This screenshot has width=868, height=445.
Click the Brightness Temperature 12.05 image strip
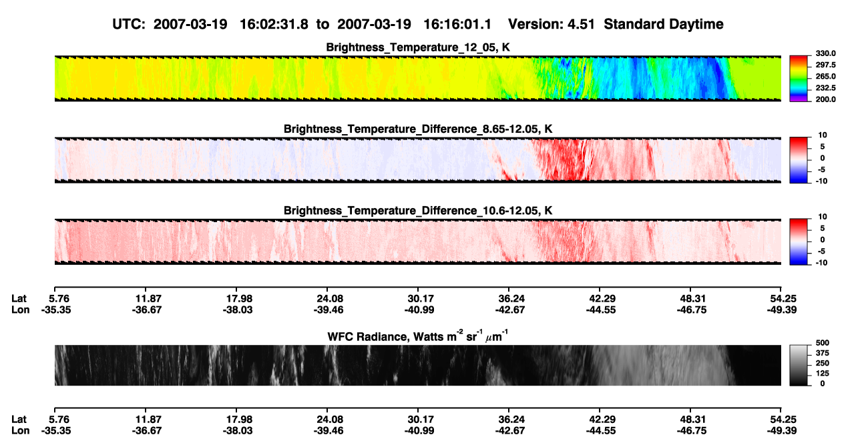(417, 79)
